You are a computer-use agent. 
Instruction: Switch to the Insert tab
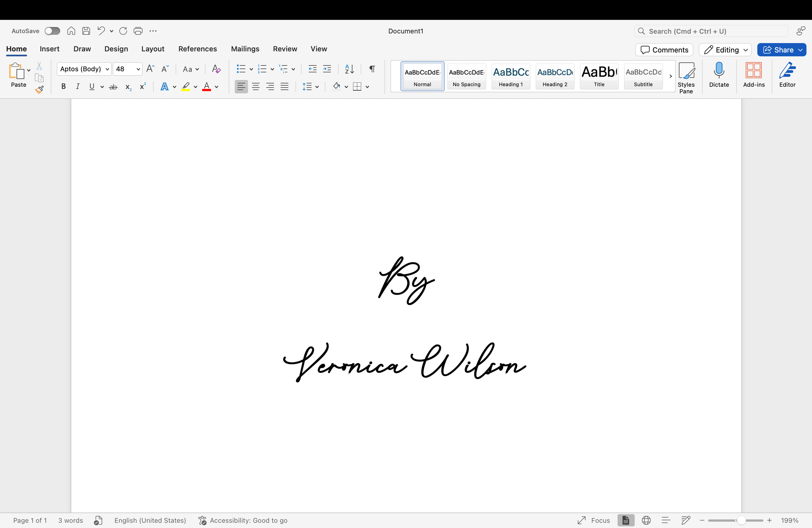[50, 49]
